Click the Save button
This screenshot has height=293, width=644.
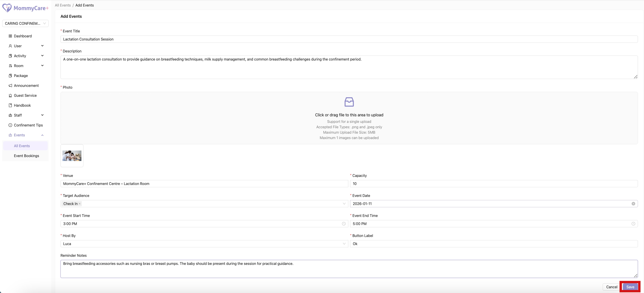(x=630, y=287)
